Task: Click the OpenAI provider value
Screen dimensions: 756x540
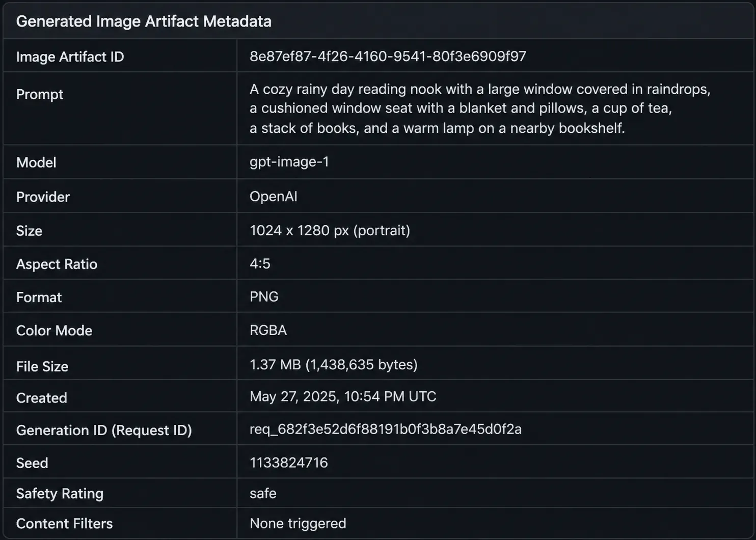Action: click(274, 196)
